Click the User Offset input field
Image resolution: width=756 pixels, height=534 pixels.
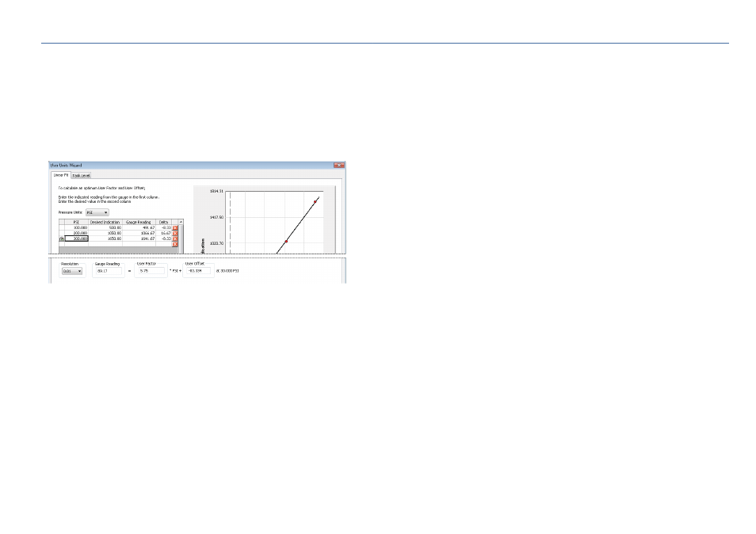(x=199, y=271)
